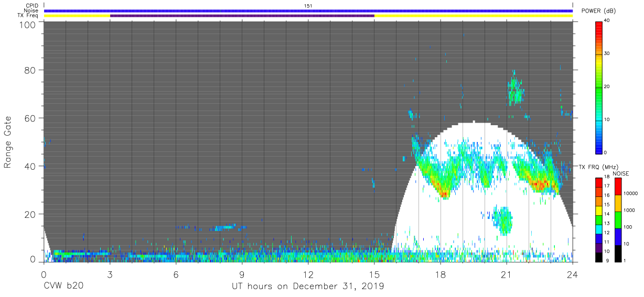Click the TX FRQ (MHz) legend title
This screenshot has height=297, width=644.
pos(598,167)
